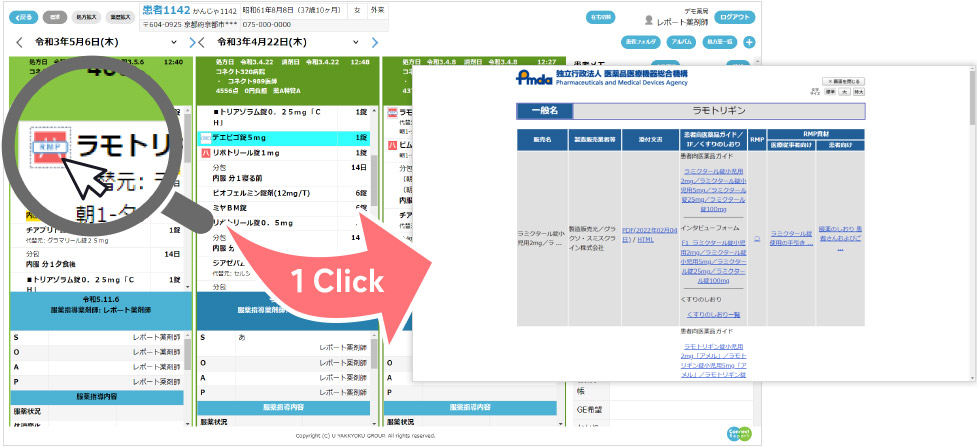Open the アルバム button
Viewport: 977px width, 447px height.
click(x=682, y=42)
